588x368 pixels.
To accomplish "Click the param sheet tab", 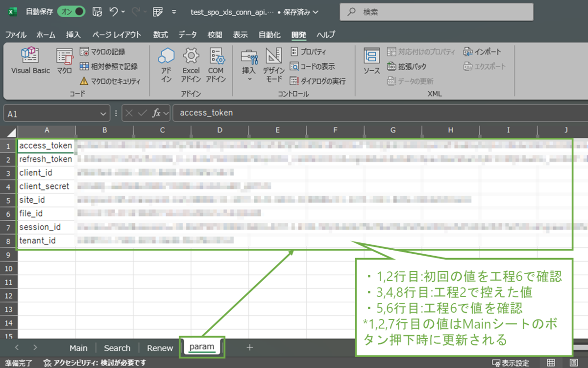I will point(202,347).
